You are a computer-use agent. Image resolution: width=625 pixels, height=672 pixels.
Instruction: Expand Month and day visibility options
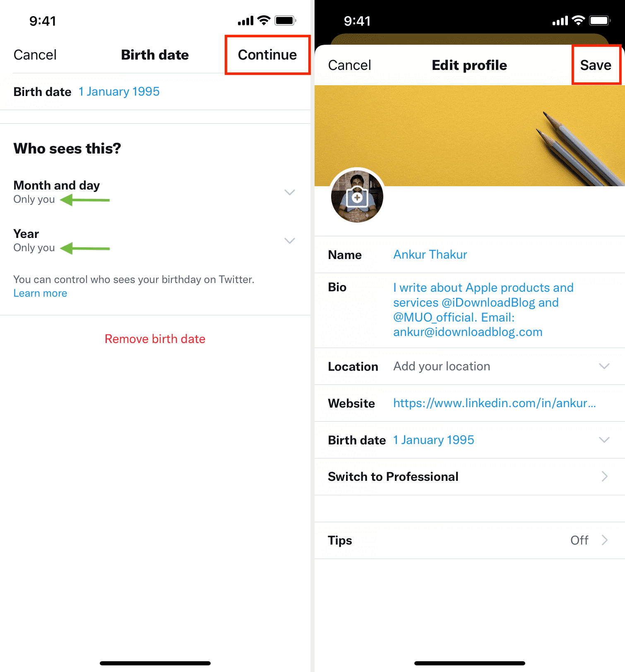[289, 192]
